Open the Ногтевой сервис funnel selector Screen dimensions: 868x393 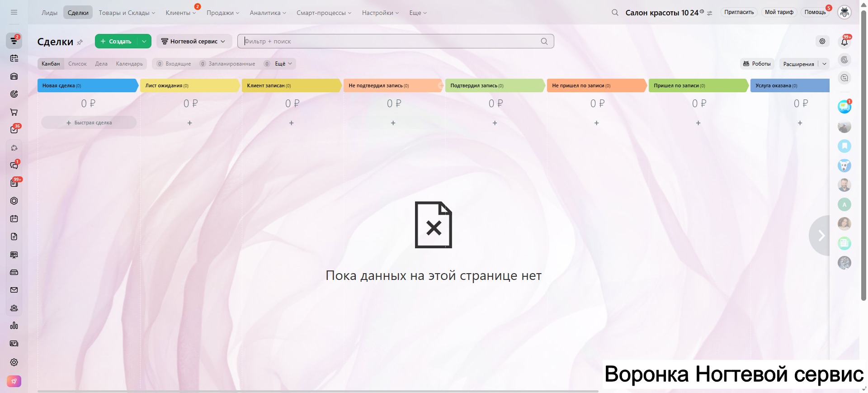tap(194, 41)
